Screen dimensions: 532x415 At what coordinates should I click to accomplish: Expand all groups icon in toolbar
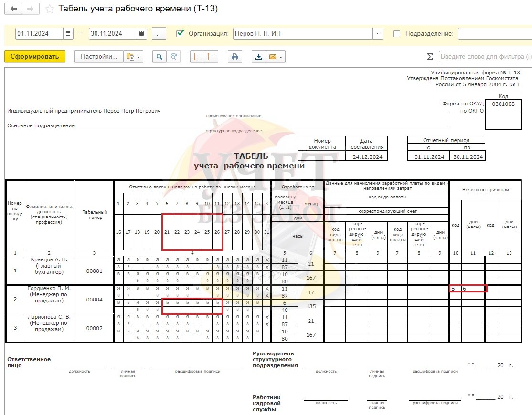pos(197,57)
